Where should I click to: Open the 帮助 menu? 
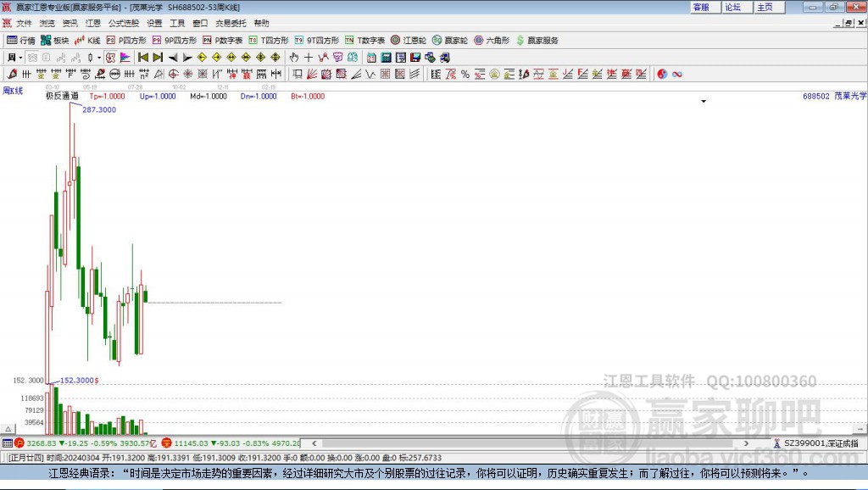pyautogui.click(x=261, y=23)
